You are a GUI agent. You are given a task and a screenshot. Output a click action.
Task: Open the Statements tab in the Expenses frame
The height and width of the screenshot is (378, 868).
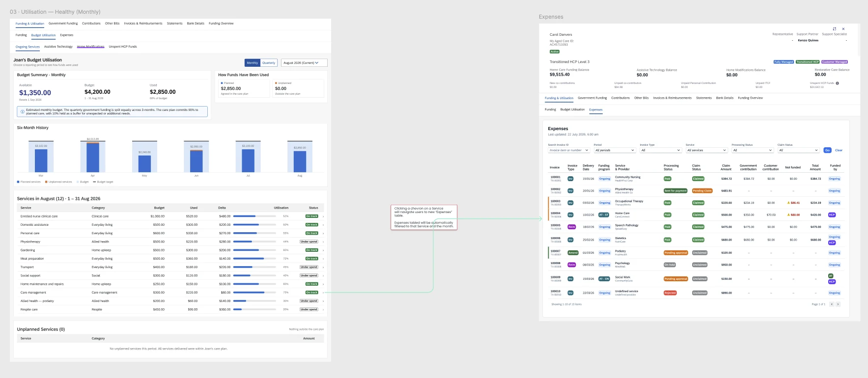pyautogui.click(x=704, y=98)
